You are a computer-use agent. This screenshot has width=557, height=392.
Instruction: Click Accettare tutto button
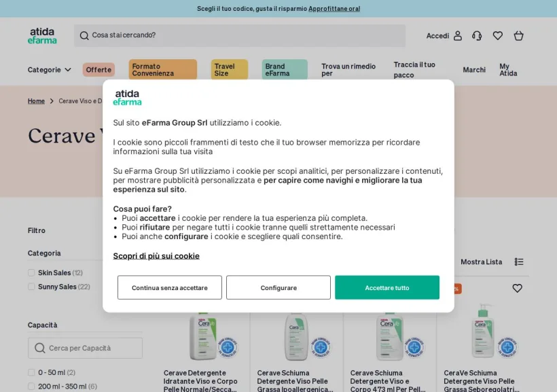387,287
